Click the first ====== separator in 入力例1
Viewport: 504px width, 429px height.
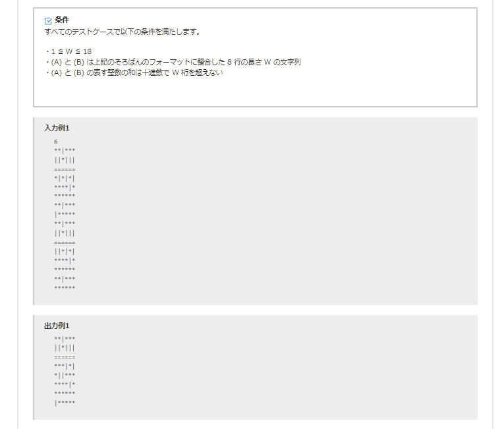(65, 169)
